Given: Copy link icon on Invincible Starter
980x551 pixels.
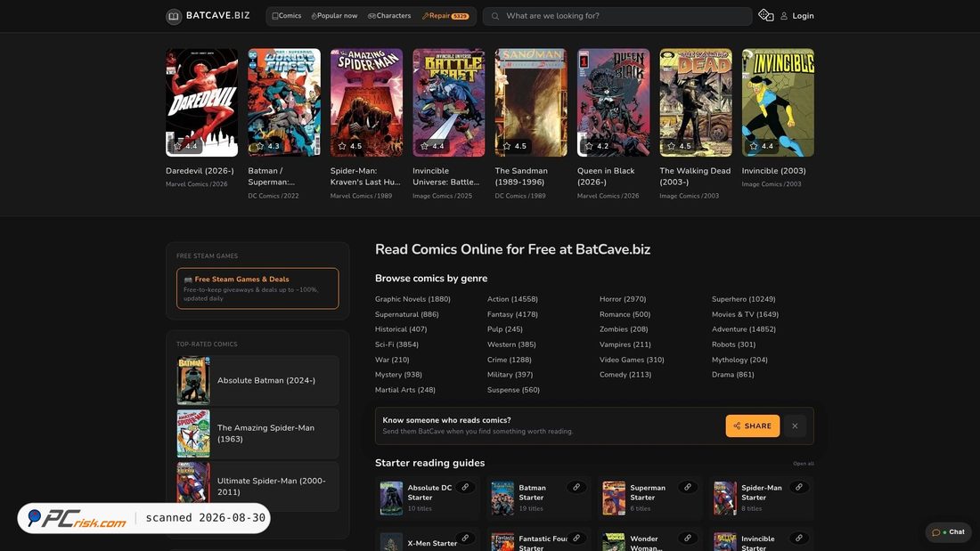Looking at the screenshot, I should 799,538.
